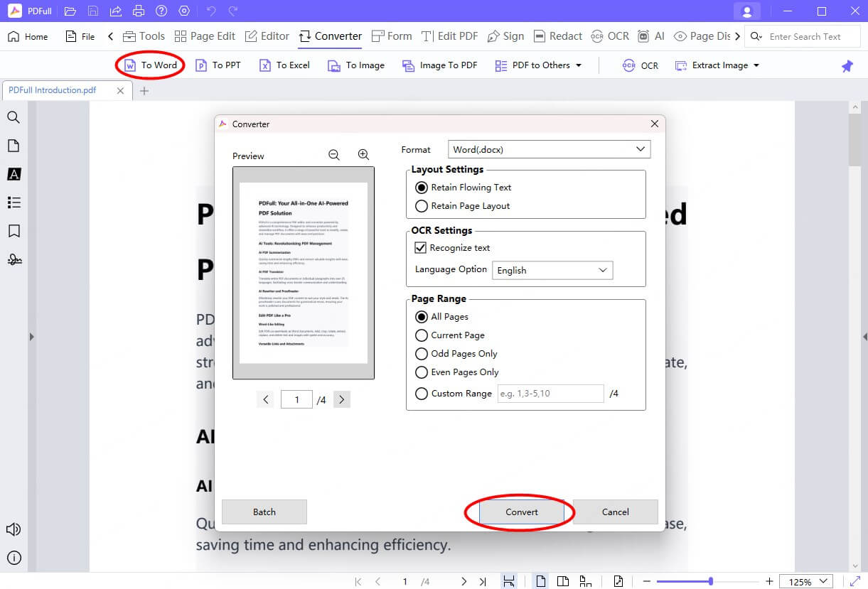The image size is (868, 589).
Task: Choose the Odd Pages Only page range option
Action: [x=422, y=353]
